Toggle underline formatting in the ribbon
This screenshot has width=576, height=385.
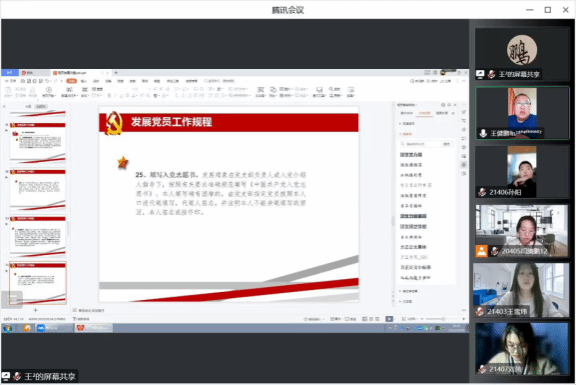(121, 96)
